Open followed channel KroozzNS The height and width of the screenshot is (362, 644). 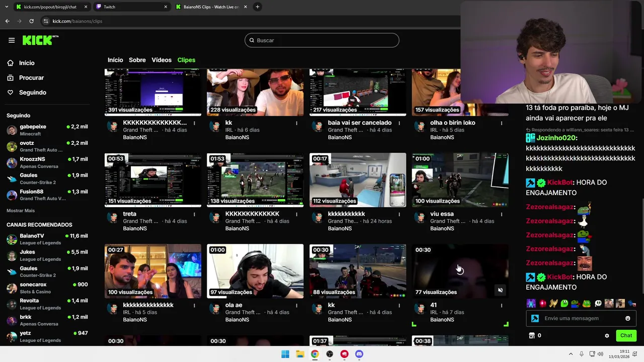(x=47, y=162)
